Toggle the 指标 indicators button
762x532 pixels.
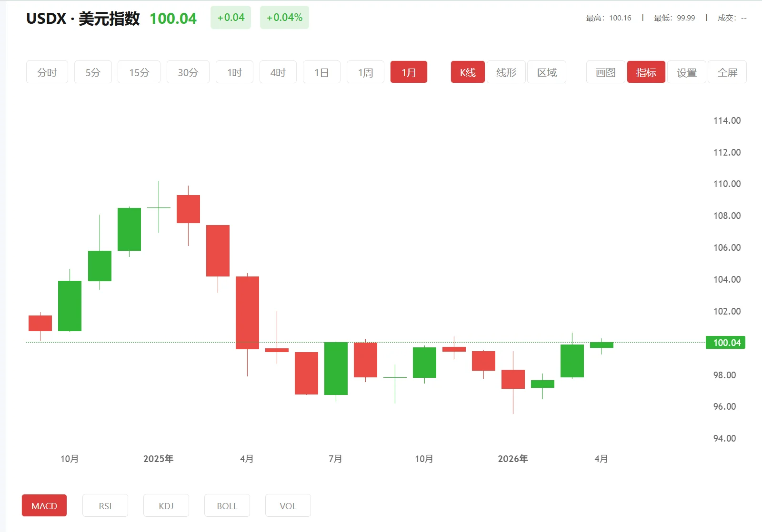(646, 72)
